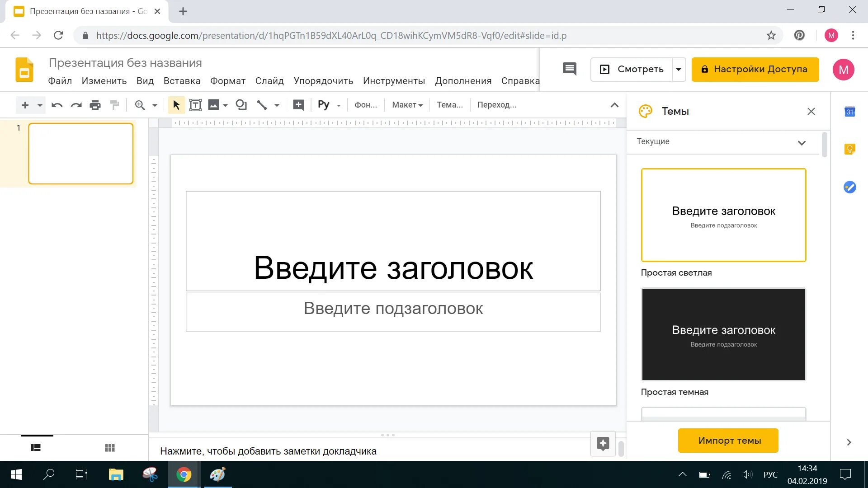This screenshot has height=488, width=868.
Task: Collapse the Текущие themes section
Action: (802, 142)
